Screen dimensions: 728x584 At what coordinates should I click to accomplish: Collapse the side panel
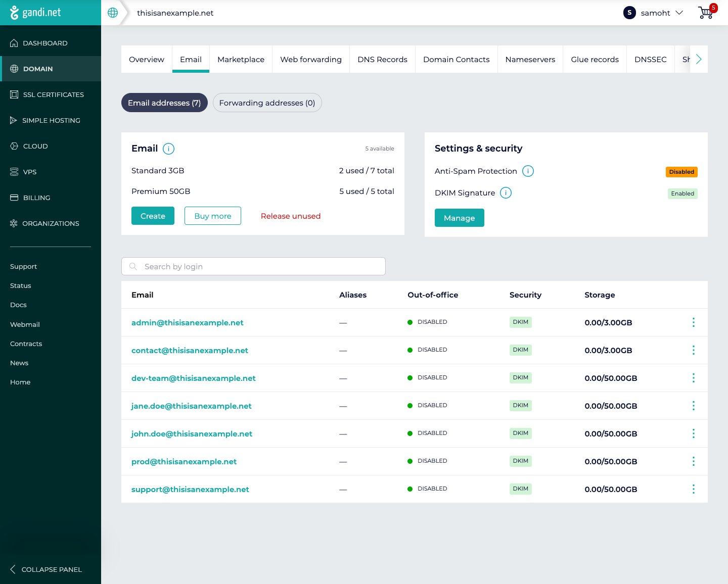[x=46, y=569]
